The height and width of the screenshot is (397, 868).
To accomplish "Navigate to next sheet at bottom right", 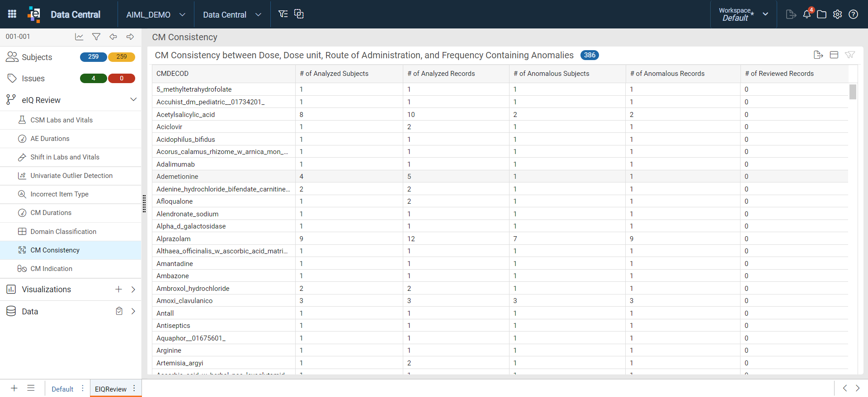I will (x=858, y=388).
